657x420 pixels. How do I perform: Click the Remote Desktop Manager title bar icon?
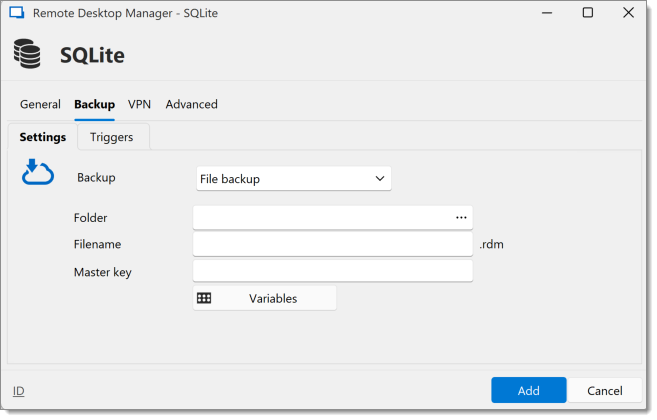tap(17, 13)
